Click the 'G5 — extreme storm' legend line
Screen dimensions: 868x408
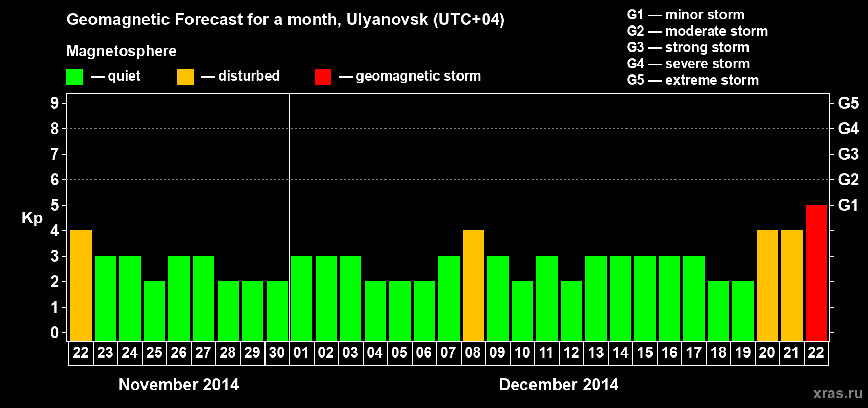[693, 80]
